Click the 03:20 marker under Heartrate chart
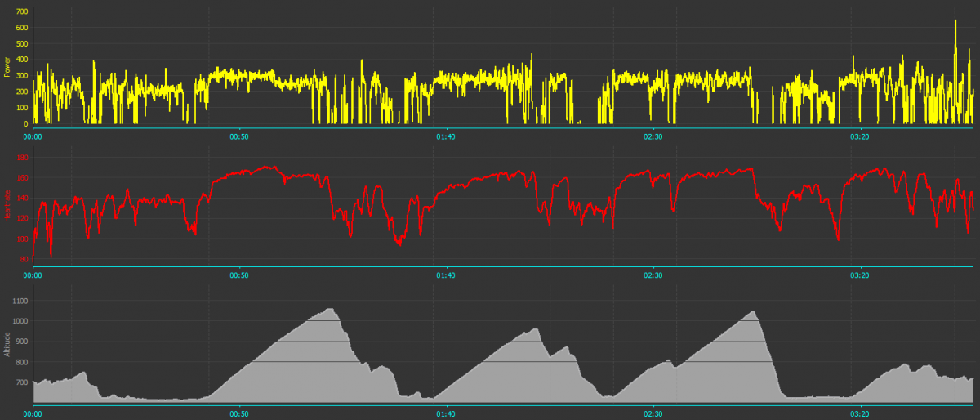Screen dimensions: 980x420 coord(860,275)
